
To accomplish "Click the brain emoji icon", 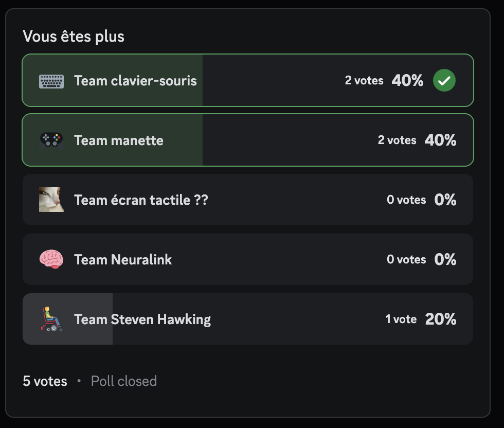I will (51, 259).
